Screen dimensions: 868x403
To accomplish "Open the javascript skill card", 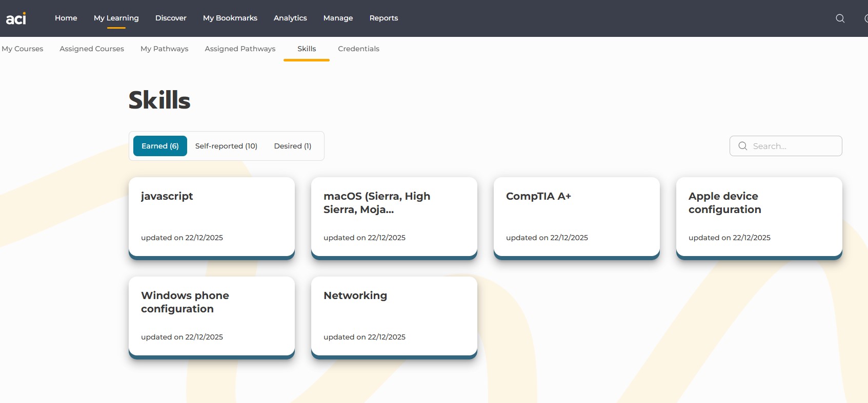I will [211, 217].
